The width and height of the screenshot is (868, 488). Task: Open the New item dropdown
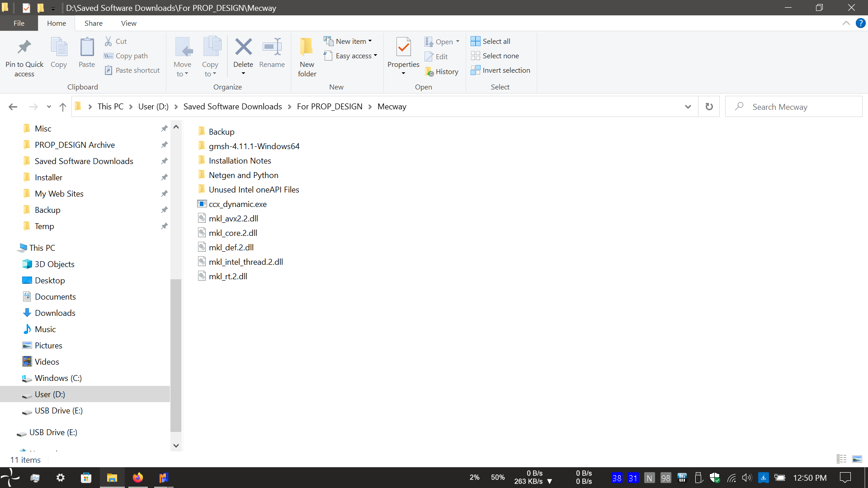coord(348,41)
